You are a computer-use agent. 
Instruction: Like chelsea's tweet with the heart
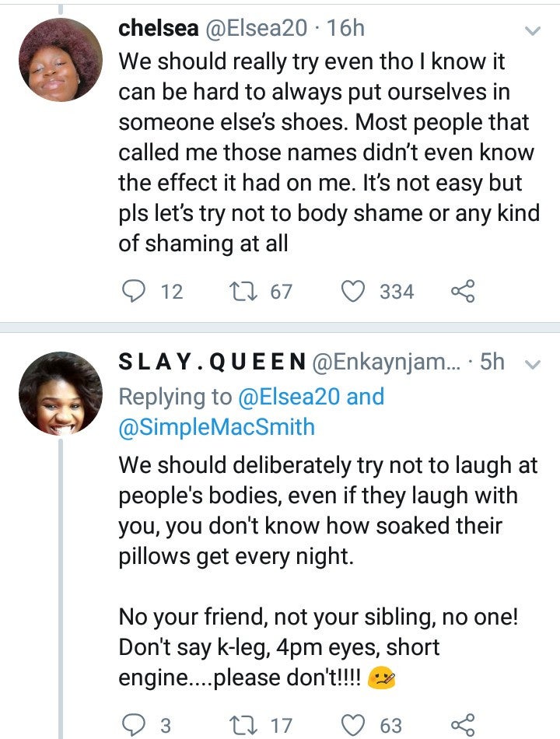[x=354, y=292]
